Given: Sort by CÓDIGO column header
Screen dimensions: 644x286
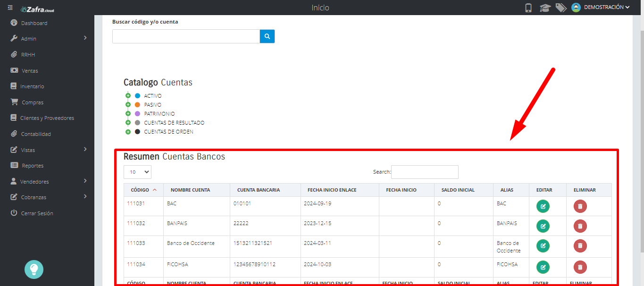Looking at the screenshot, I should click(144, 190).
